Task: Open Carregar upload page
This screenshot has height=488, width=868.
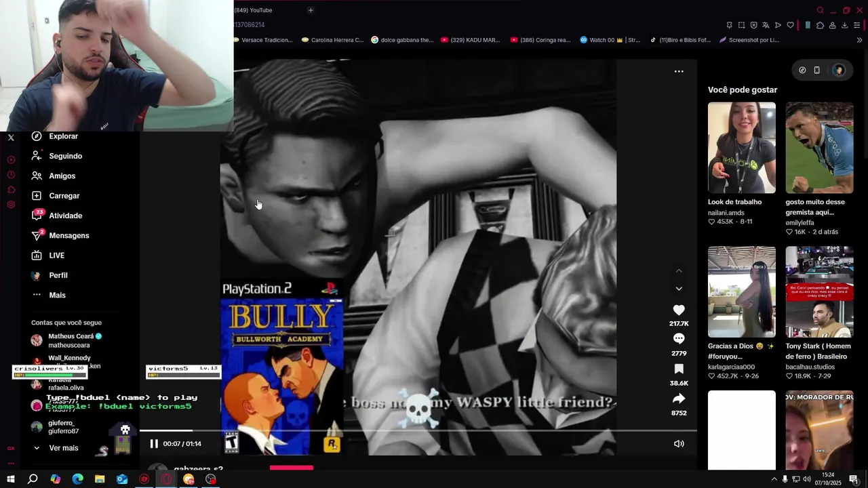Action: pos(56,196)
